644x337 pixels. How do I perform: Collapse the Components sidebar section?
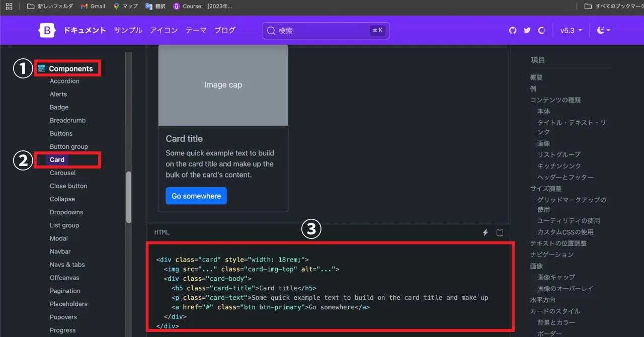pos(70,68)
